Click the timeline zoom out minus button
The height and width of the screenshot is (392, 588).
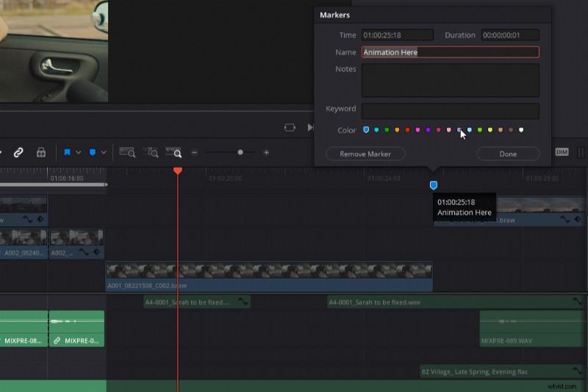point(194,152)
